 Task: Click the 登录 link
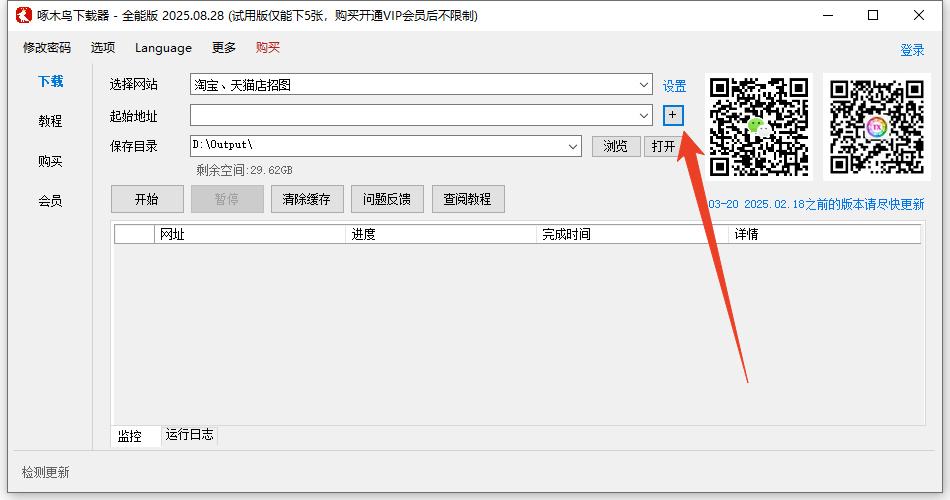912,50
